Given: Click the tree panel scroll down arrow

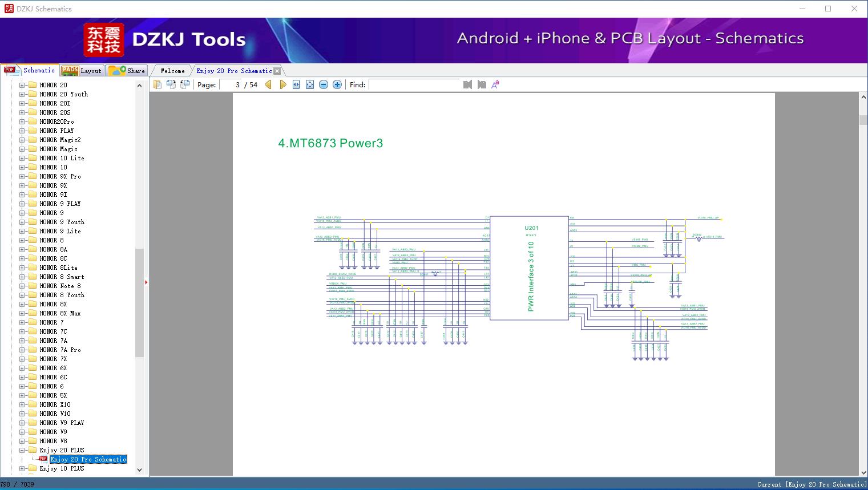Looking at the screenshot, I should pyautogui.click(x=139, y=470).
